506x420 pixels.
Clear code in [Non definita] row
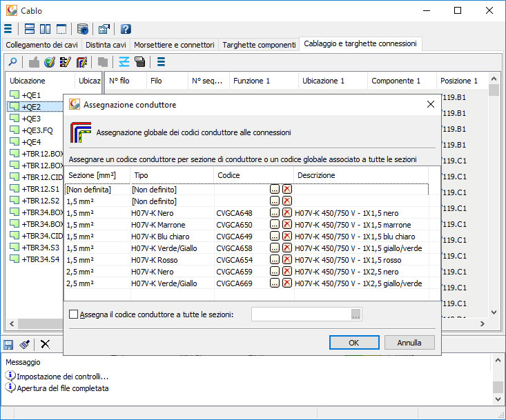point(287,189)
